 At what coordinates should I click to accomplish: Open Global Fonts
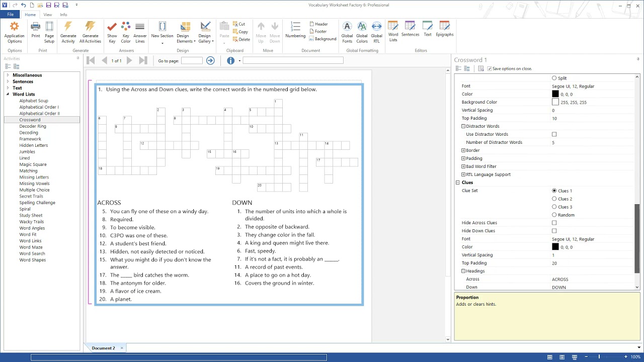tap(347, 32)
